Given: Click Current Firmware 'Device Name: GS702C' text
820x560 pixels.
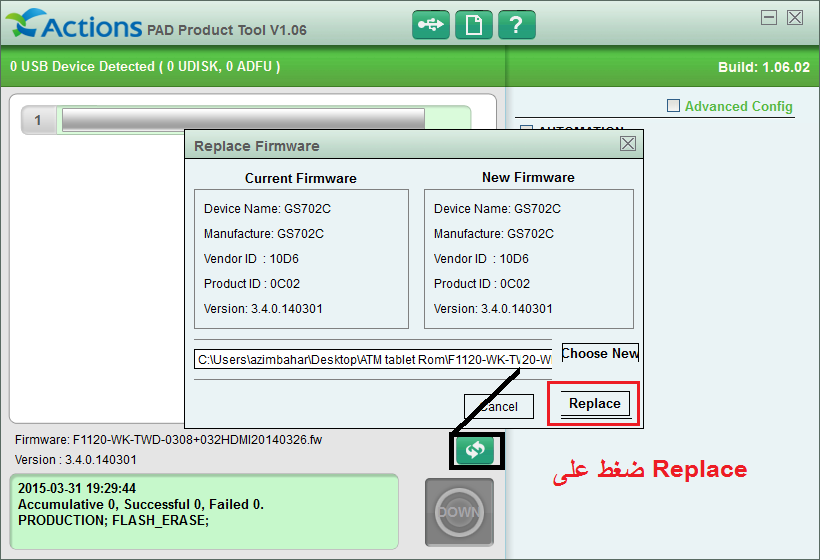Looking at the screenshot, I should pyautogui.click(x=267, y=209).
